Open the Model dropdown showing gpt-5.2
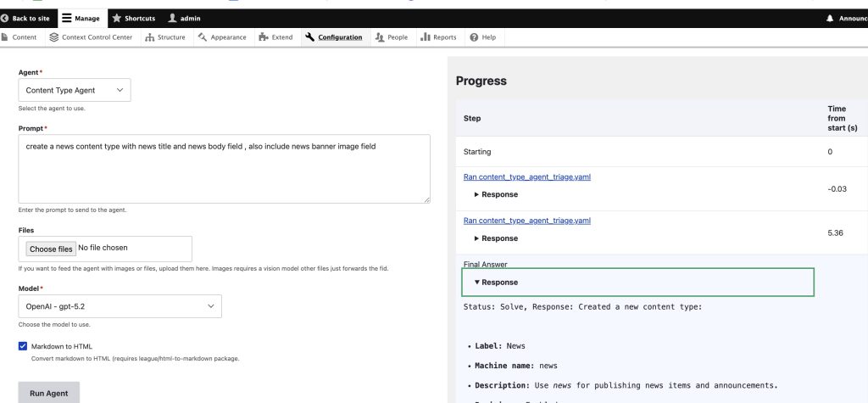 (x=120, y=305)
